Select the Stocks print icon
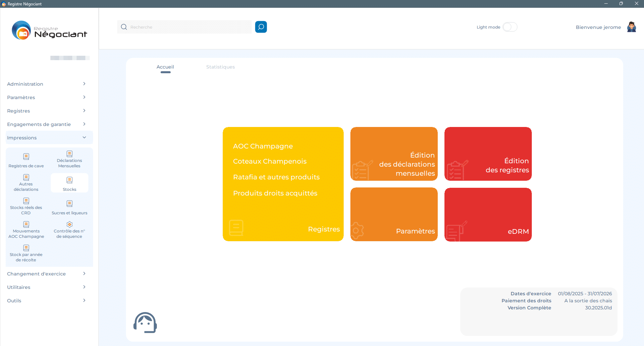644x346 pixels. tap(70, 180)
